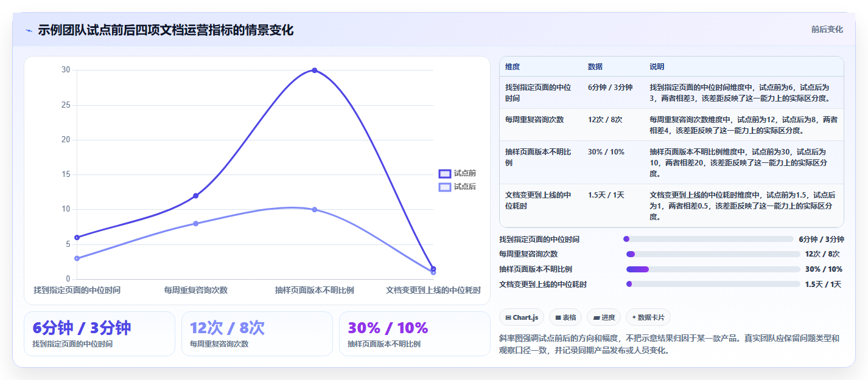Image resolution: width=868 pixels, height=380 pixels.
Task: Click the progress bar for 抽样页面版本不明比例
Action: (x=713, y=269)
